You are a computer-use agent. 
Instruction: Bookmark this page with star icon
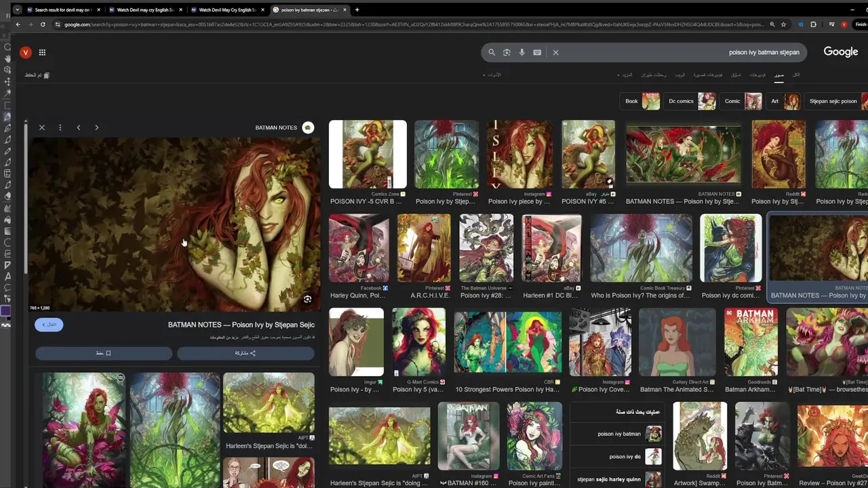784,24
